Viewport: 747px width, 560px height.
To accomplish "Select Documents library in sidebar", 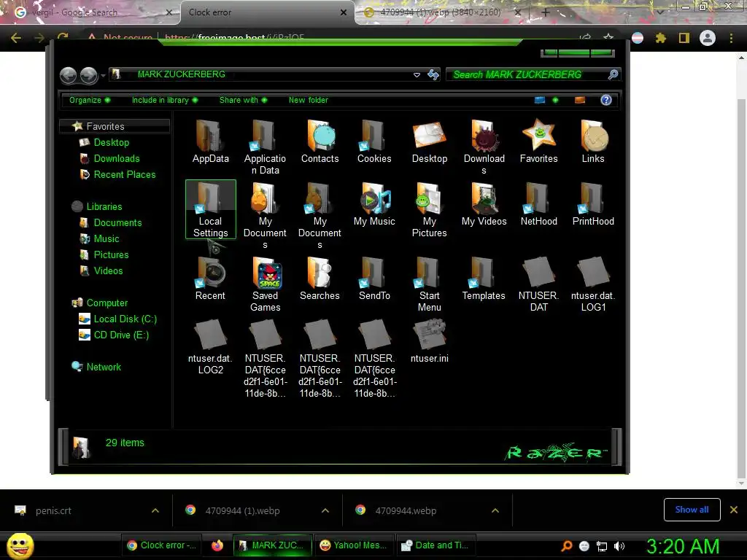I will tap(117, 223).
